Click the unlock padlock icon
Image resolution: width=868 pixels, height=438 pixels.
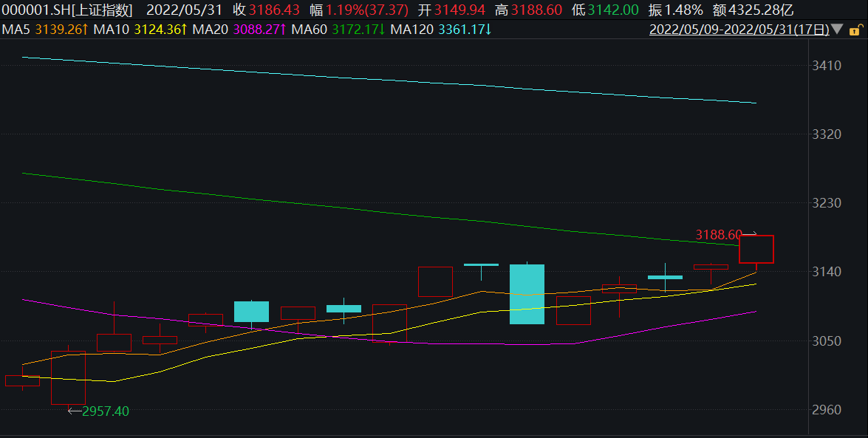tap(855, 30)
